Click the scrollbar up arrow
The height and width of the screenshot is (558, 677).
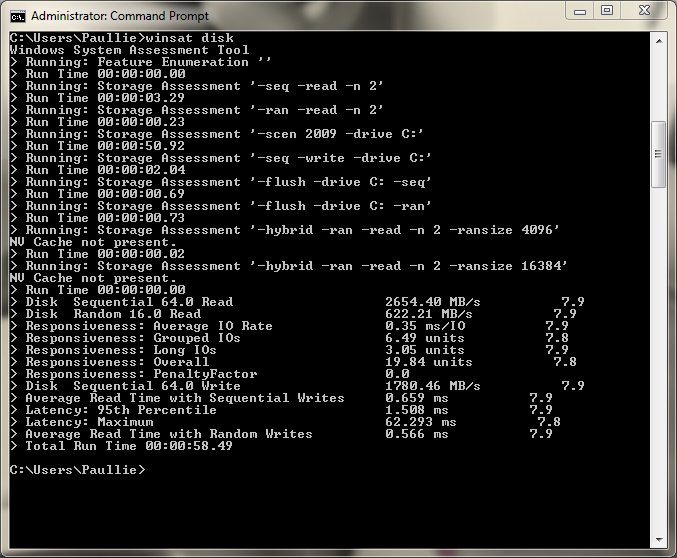tap(658, 39)
